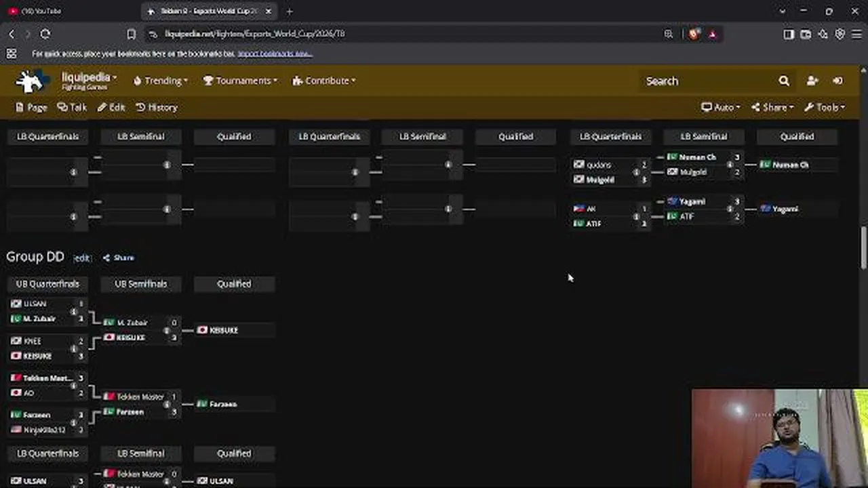The width and height of the screenshot is (868, 488).
Task: Click the Share link beside Group DD
Action: point(119,258)
